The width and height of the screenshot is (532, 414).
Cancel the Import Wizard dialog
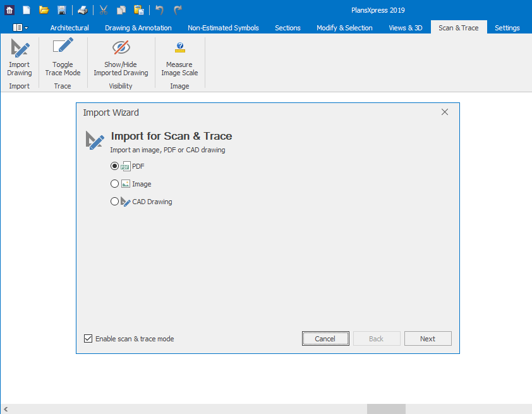click(325, 339)
